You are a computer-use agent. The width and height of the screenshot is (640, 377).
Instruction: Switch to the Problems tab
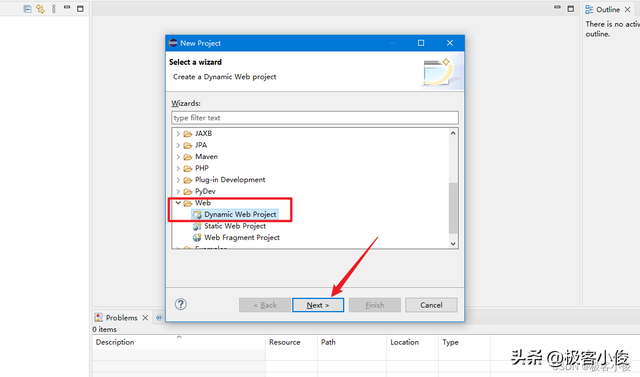coord(122,317)
